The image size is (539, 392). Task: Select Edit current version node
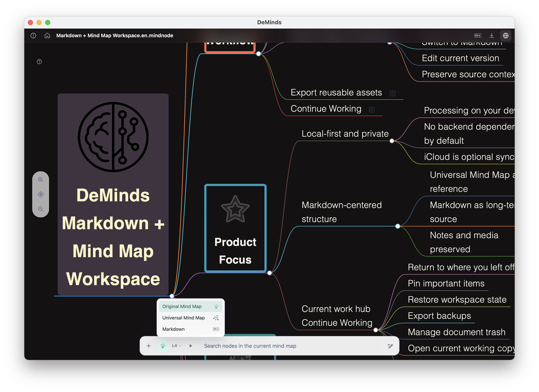tap(460, 58)
